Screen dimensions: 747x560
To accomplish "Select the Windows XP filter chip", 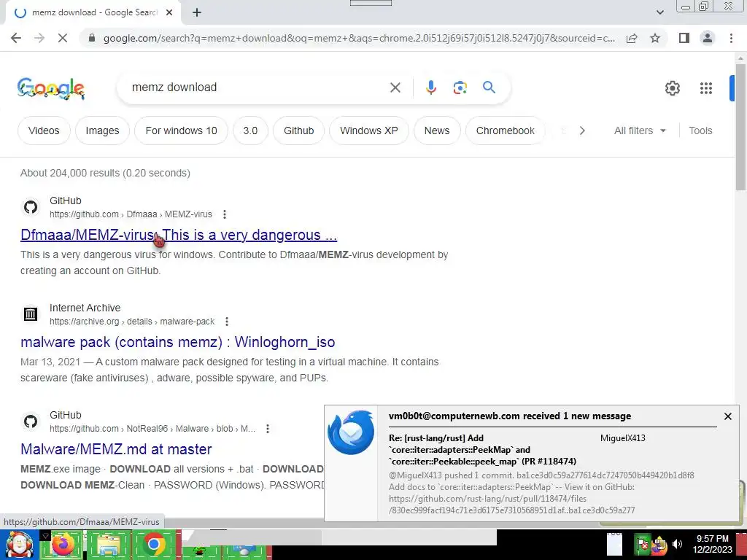I will tap(368, 131).
